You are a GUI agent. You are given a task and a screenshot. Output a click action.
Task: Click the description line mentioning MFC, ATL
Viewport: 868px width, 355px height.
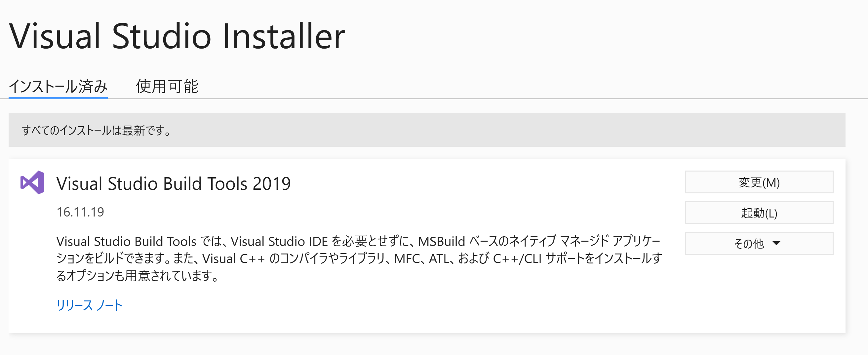[x=359, y=258]
